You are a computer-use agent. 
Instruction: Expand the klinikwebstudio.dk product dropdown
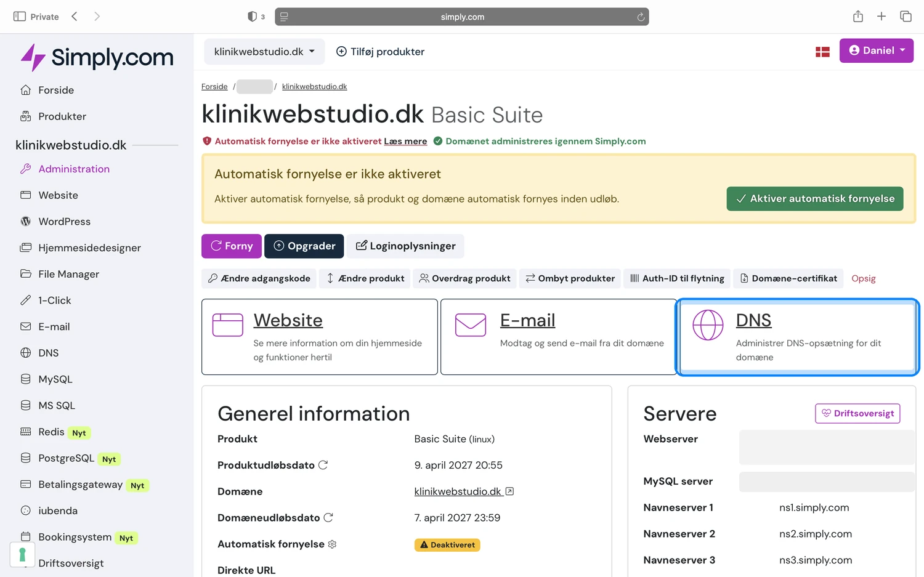point(264,52)
